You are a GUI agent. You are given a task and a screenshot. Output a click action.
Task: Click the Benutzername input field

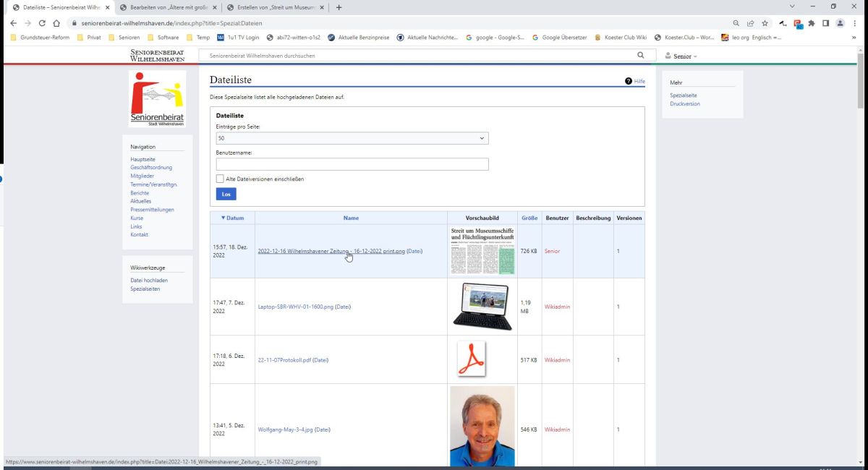352,164
